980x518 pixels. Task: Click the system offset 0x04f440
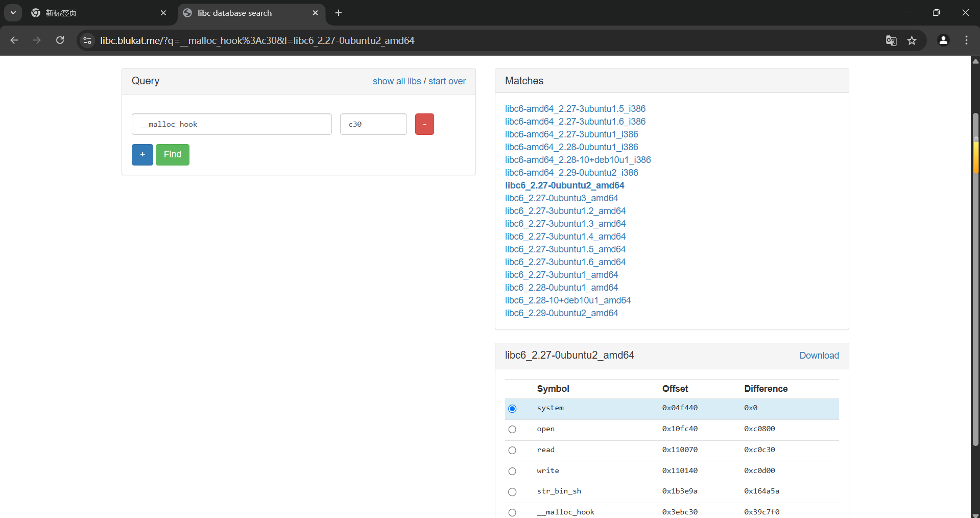pyautogui.click(x=680, y=408)
